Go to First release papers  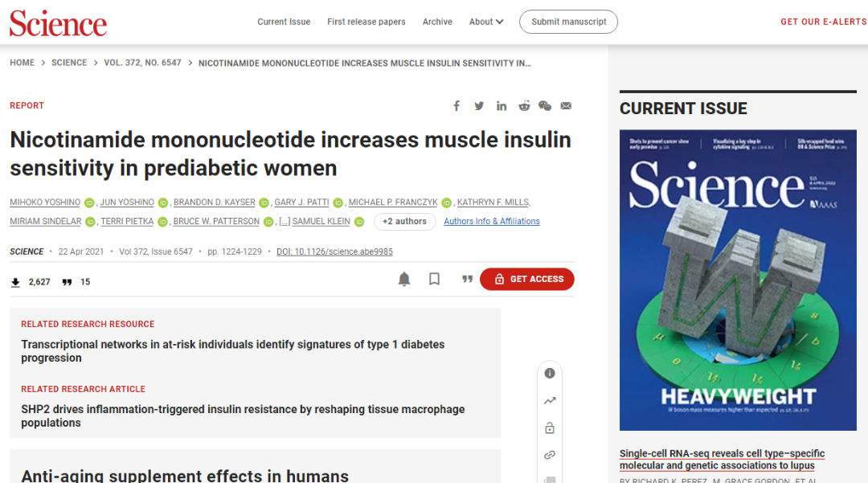pyautogui.click(x=366, y=22)
